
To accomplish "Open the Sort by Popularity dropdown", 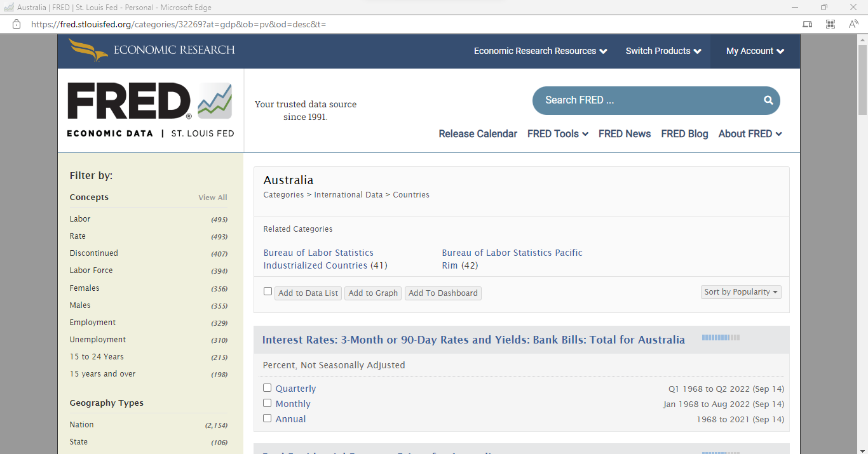I will coord(741,292).
